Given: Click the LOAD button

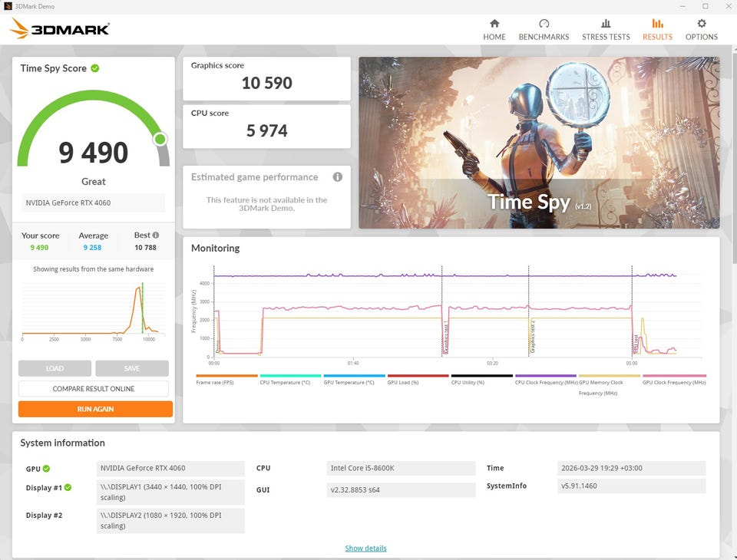Looking at the screenshot, I should tap(55, 368).
